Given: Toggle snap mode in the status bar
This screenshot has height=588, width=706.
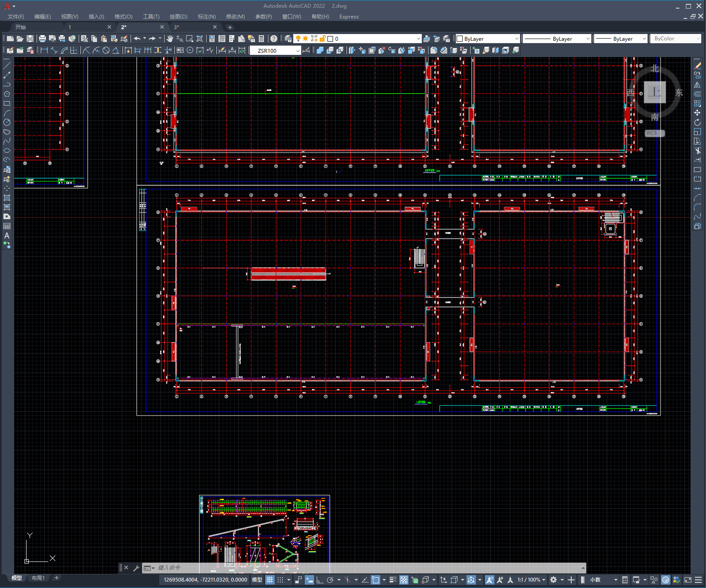Looking at the screenshot, I should tap(280, 580).
